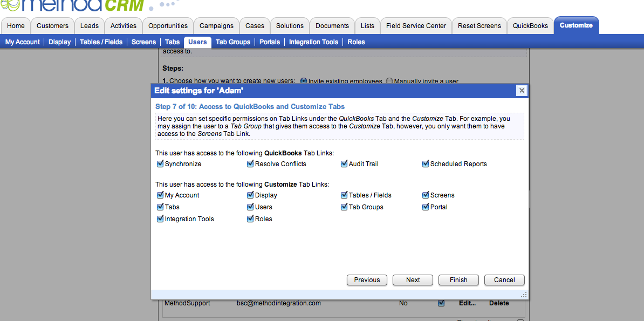
Task: Click bsc@methodintegration.com email text
Action: click(278, 303)
